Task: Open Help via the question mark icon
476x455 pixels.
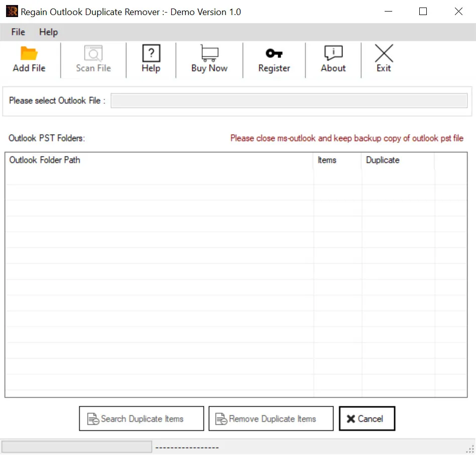Action: pos(151,53)
